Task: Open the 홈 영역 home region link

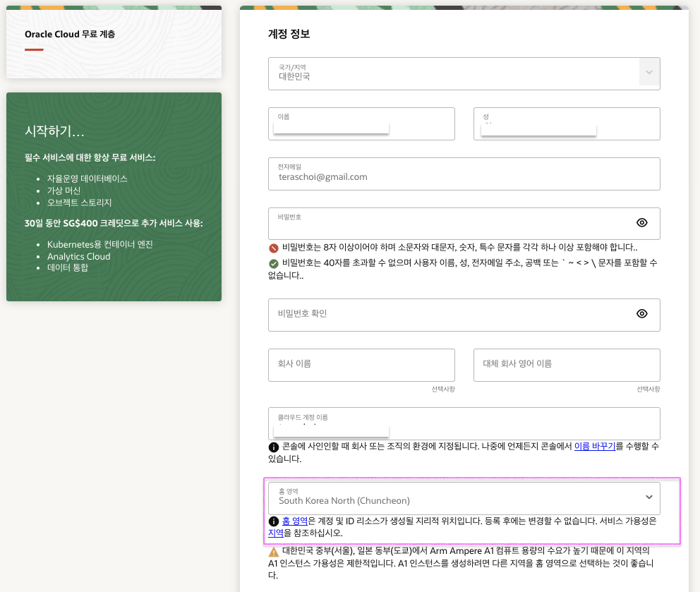Action: coord(295,521)
